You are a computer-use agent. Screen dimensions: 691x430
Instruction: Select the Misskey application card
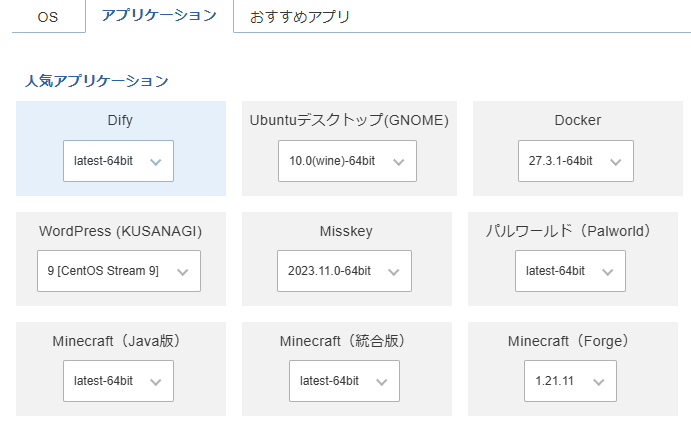(x=345, y=231)
